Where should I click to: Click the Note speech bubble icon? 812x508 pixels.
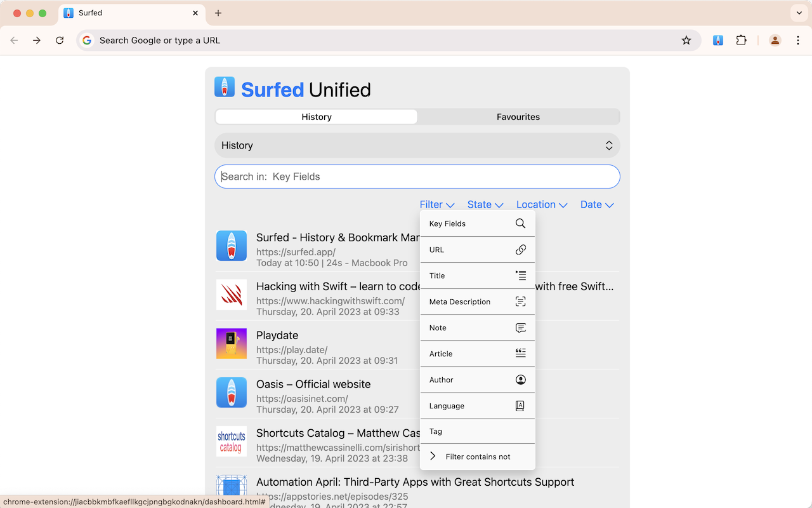pyautogui.click(x=520, y=328)
